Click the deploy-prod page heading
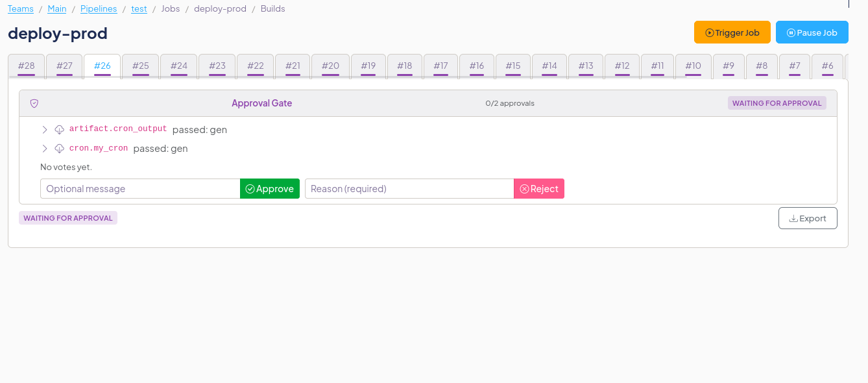 [x=58, y=33]
